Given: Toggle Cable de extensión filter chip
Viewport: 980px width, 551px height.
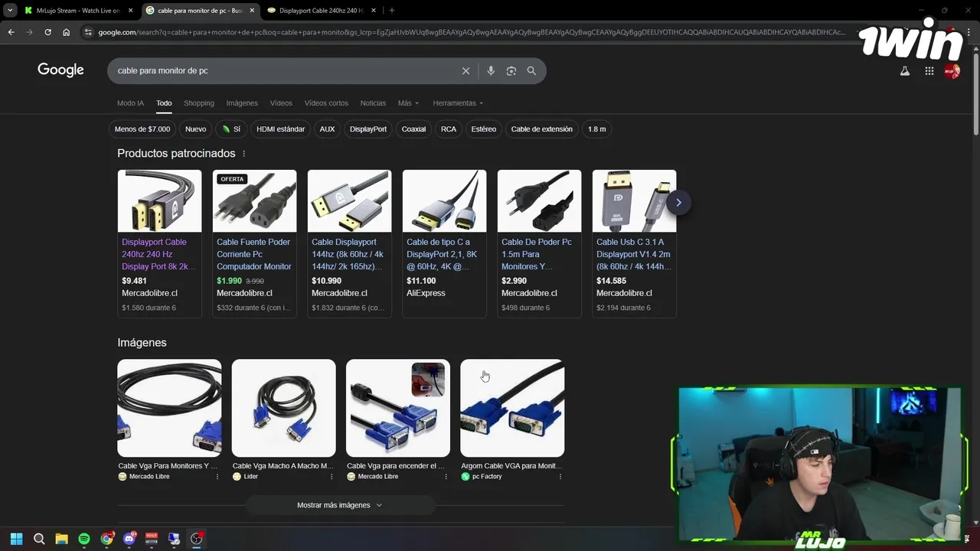Looking at the screenshot, I should [x=542, y=129].
